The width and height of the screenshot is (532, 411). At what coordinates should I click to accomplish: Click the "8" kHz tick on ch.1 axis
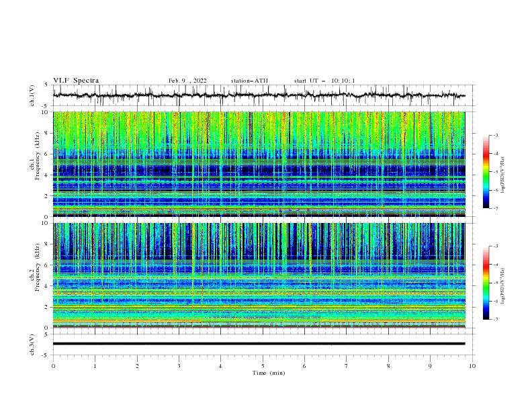pos(47,133)
